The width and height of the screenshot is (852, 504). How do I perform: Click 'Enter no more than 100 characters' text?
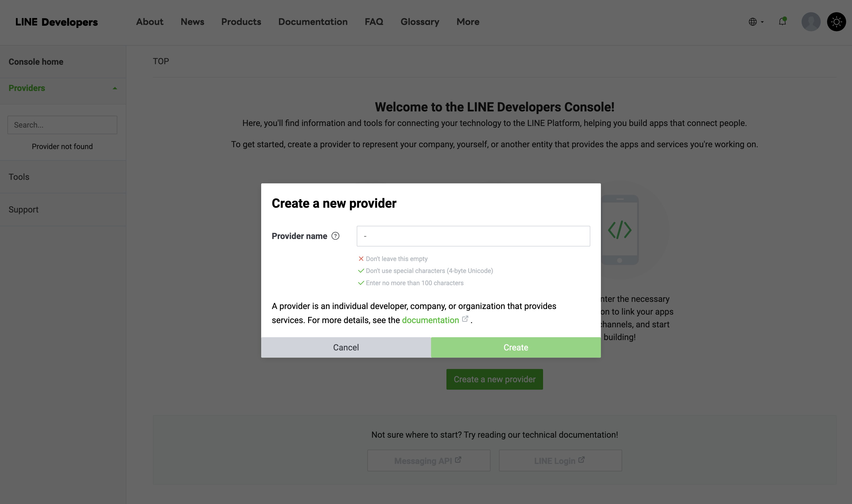pyautogui.click(x=414, y=283)
